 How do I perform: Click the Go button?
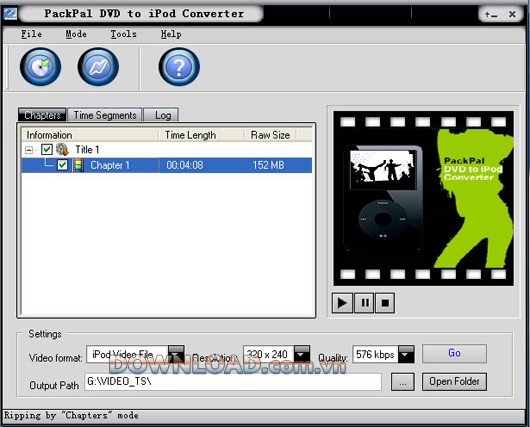click(454, 353)
